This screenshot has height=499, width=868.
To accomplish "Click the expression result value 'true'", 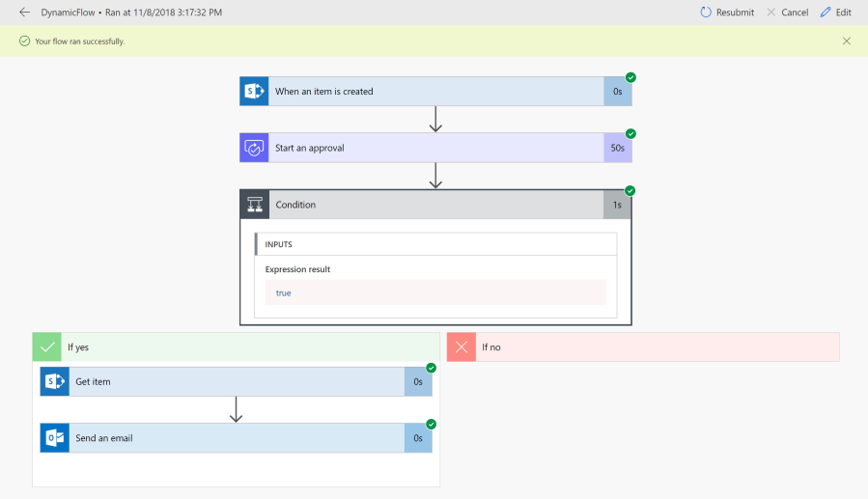I will [284, 292].
